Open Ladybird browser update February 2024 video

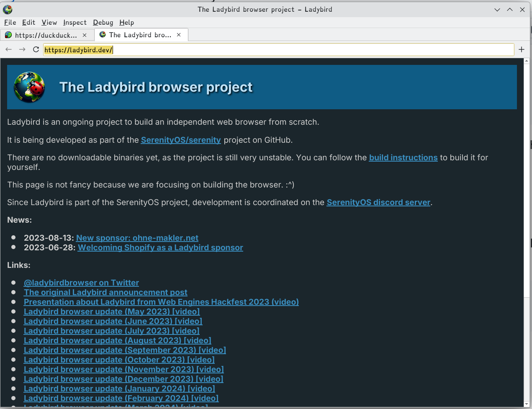121,398
